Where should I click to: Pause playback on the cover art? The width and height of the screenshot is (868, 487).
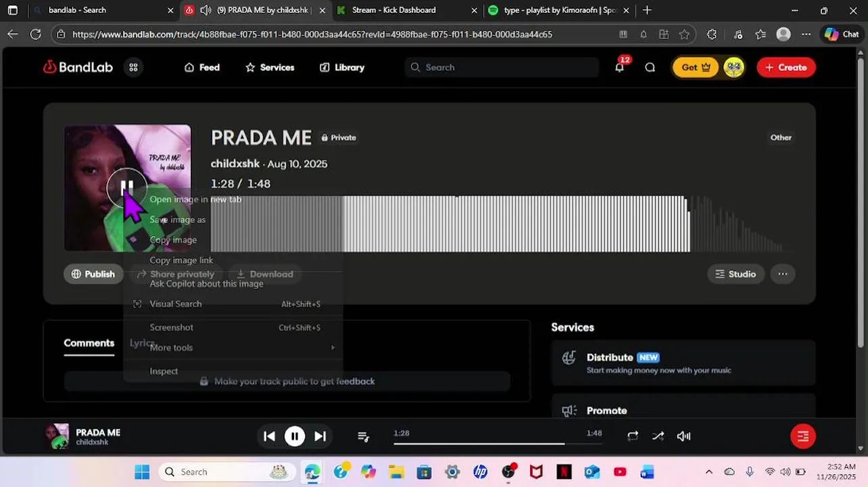[x=126, y=187]
